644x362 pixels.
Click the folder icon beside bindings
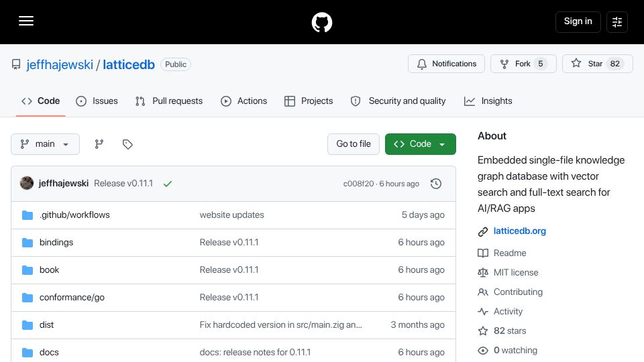[28, 243]
